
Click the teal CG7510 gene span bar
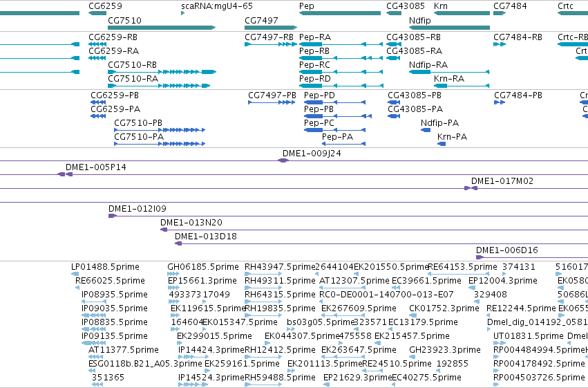pos(162,28)
